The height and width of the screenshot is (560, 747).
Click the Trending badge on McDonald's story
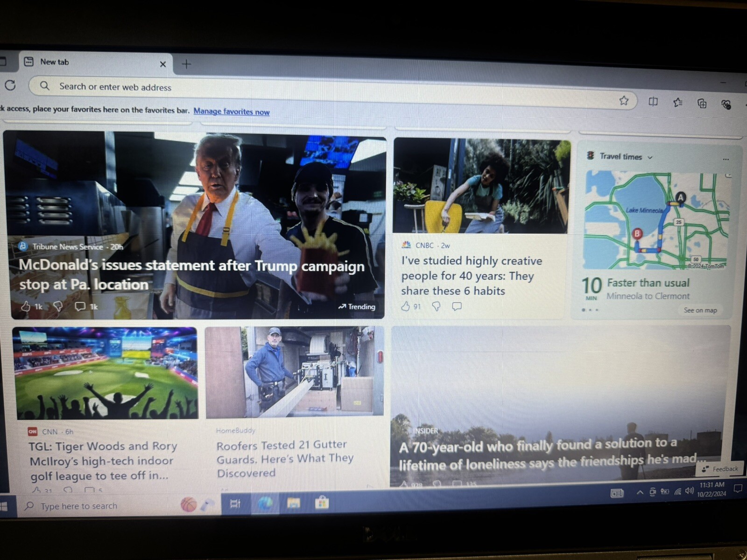[357, 307]
